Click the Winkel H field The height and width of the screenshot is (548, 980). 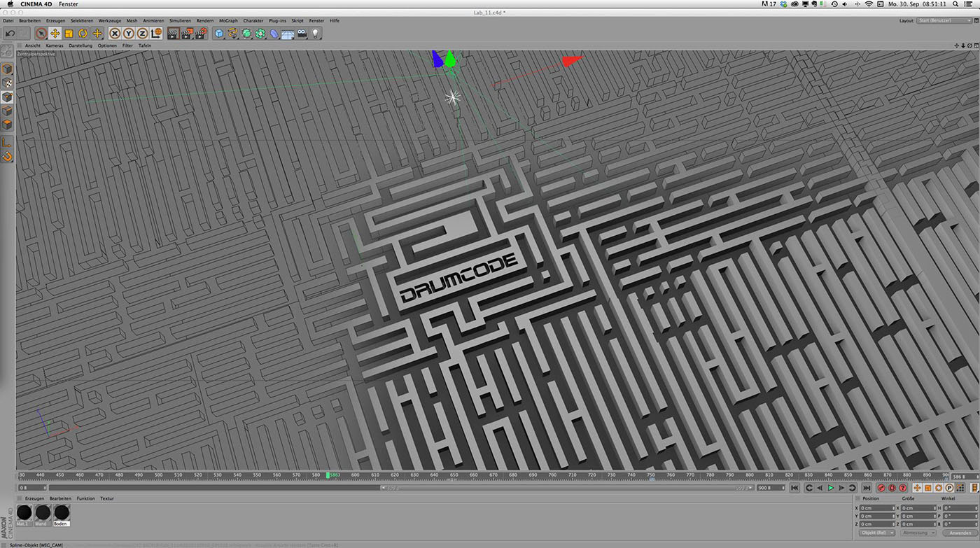click(x=960, y=507)
